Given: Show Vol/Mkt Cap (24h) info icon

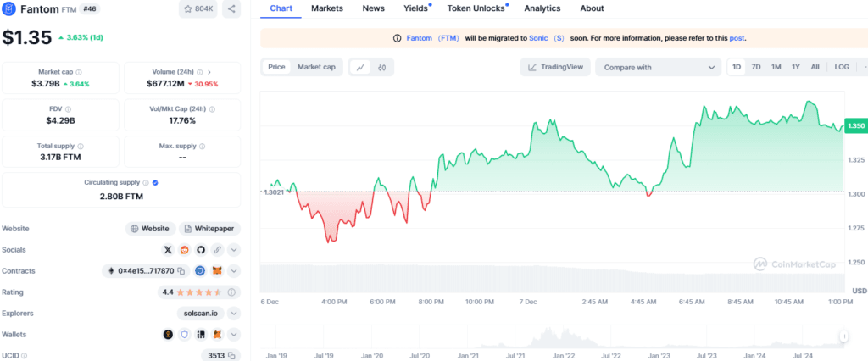Looking at the screenshot, I should click(x=212, y=109).
